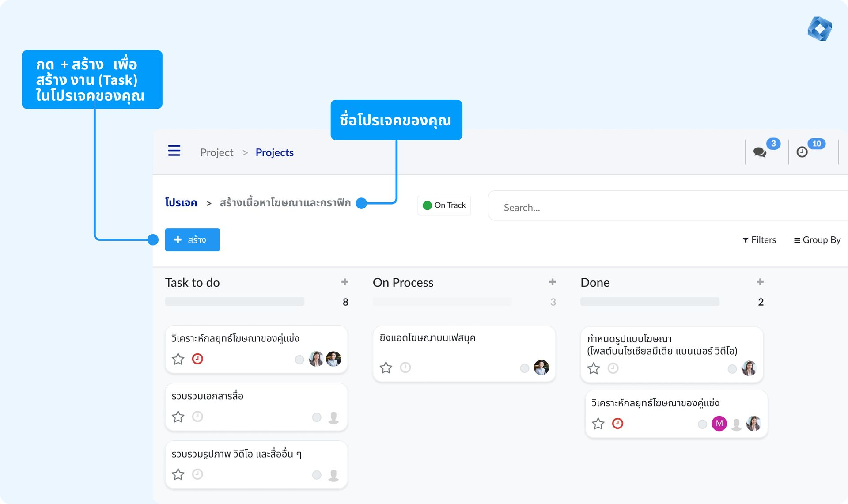
Task: Click project name สร้างเนื้อหาโฆษณาและกราฟิก
Action: coord(285,203)
